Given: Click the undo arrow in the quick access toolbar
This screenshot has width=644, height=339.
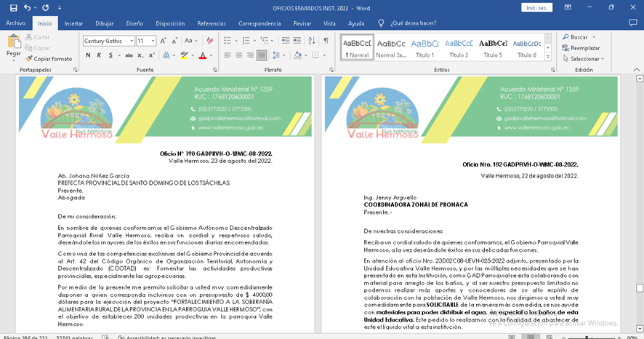Looking at the screenshot, I should coord(27,8).
